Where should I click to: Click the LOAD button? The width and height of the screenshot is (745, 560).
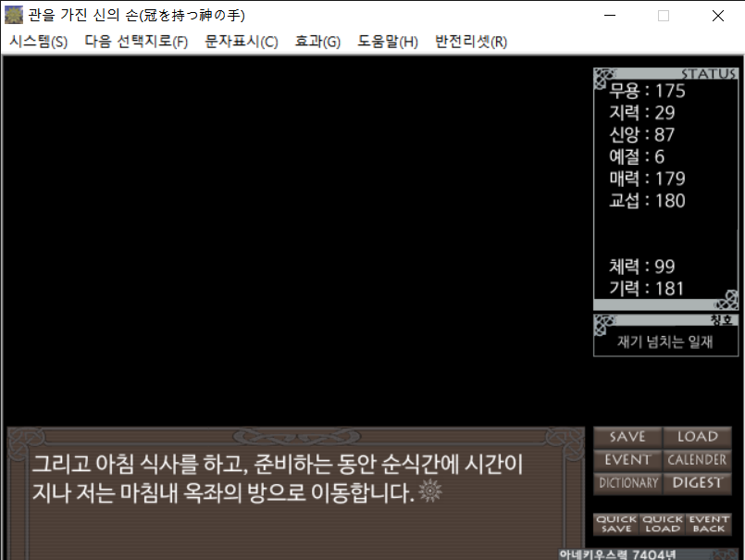tap(698, 437)
